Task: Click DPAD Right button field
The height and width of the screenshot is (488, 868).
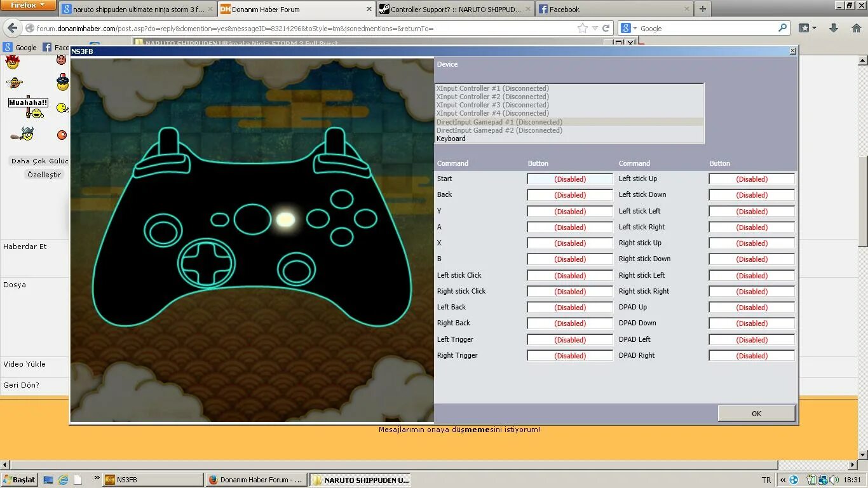Action: coord(752,356)
